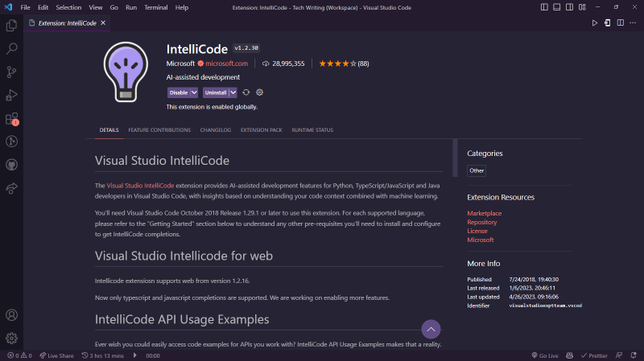Open the editor More Actions ellipsis

click(x=633, y=23)
